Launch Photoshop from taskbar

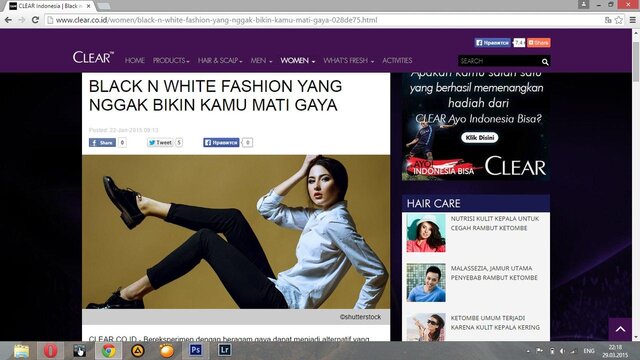196,350
